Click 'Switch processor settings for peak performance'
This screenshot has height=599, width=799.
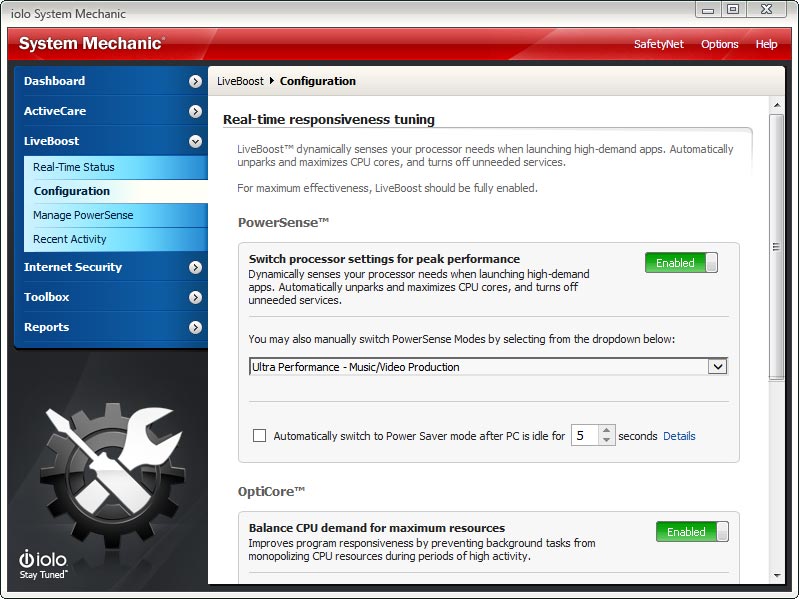point(384,259)
